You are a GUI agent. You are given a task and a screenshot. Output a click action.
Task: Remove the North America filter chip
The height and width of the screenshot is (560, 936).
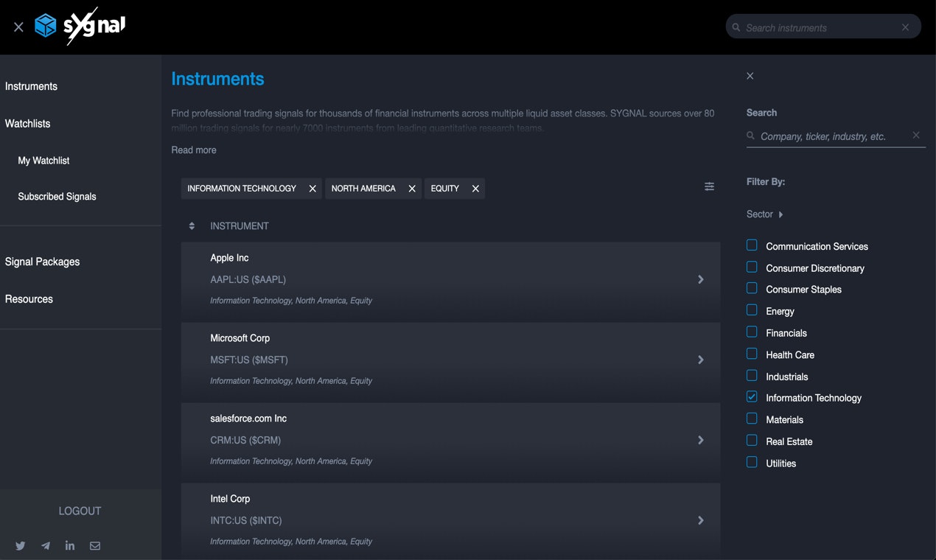click(412, 189)
